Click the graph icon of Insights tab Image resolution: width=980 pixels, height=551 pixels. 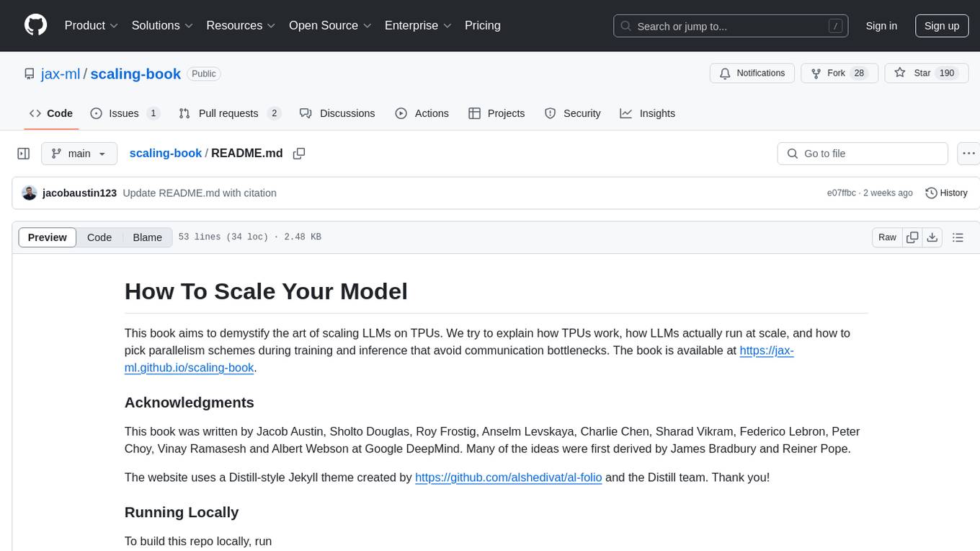tap(626, 113)
